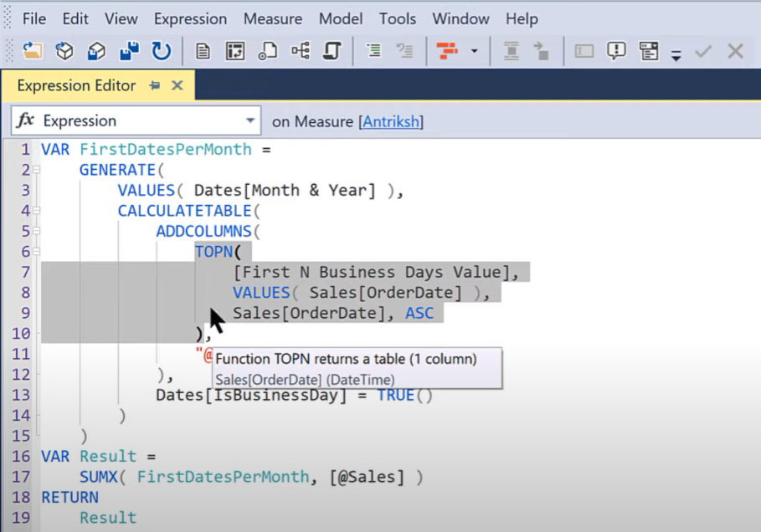Open the Help menu
Image resolution: width=761 pixels, height=532 pixels.
[522, 19]
